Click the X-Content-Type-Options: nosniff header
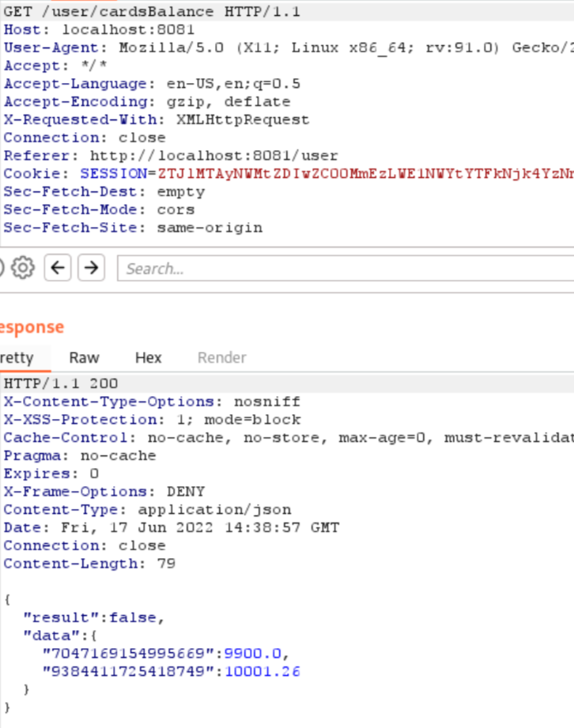The width and height of the screenshot is (574, 728). [x=152, y=401]
